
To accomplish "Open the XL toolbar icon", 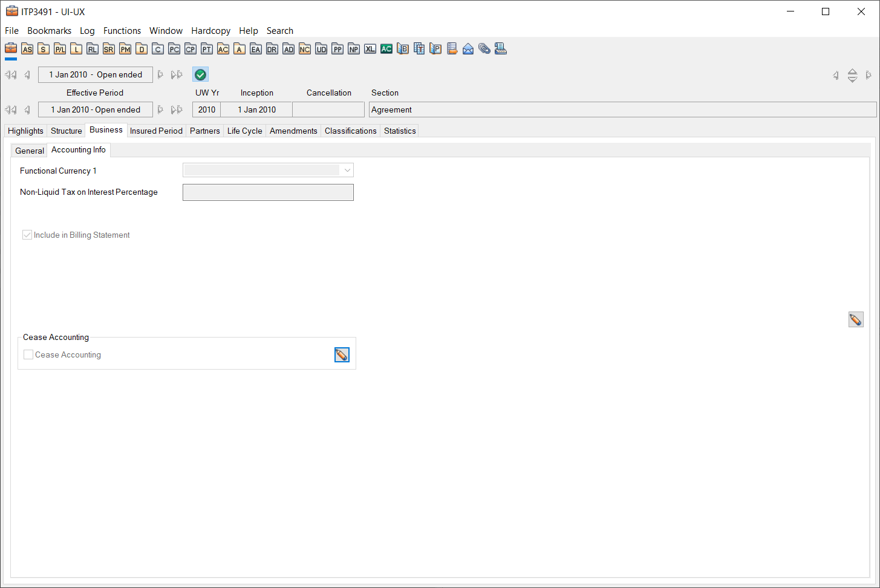I will 370,49.
